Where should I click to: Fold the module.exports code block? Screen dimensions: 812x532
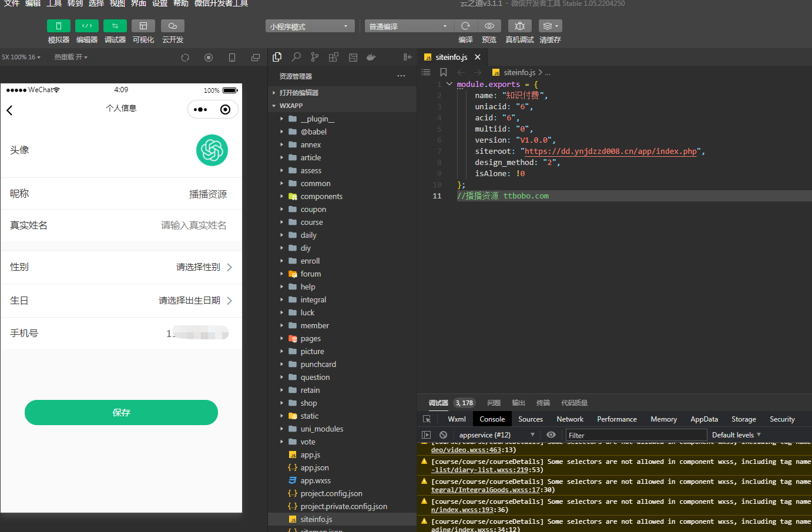pyautogui.click(x=449, y=84)
